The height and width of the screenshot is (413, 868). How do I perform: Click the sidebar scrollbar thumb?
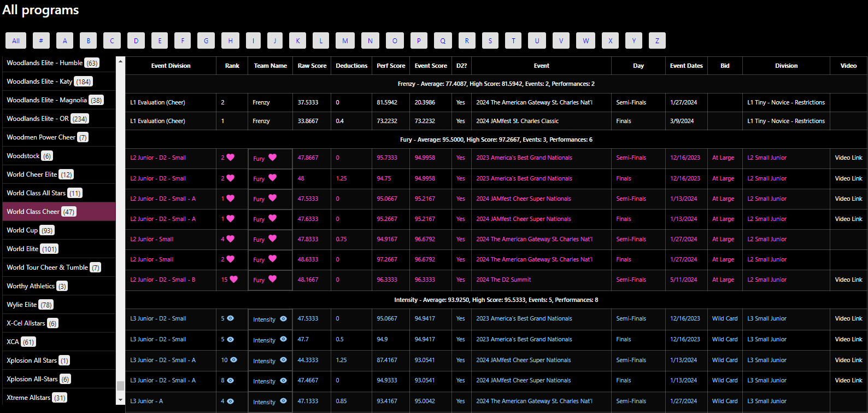(x=120, y=386)
